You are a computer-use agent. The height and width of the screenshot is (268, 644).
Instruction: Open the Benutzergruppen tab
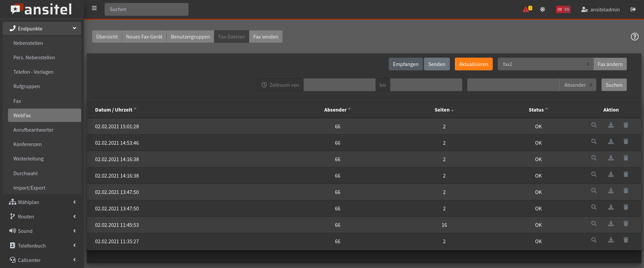190,37
